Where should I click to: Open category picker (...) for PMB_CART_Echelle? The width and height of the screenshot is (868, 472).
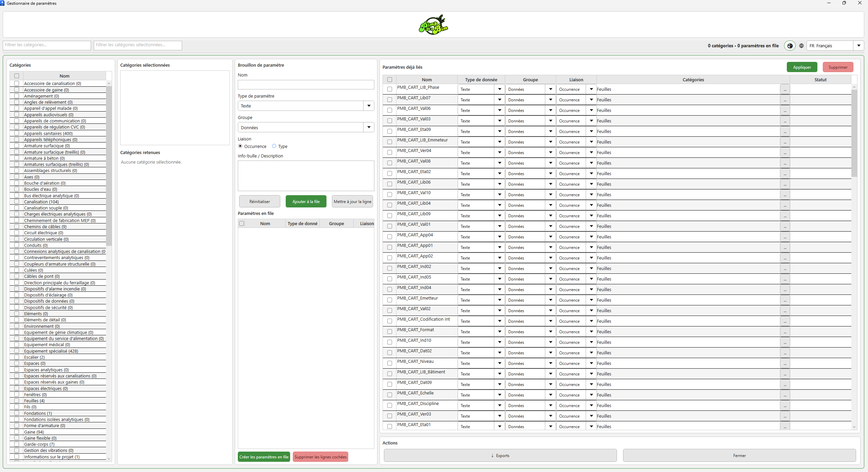tap(785, 395)
